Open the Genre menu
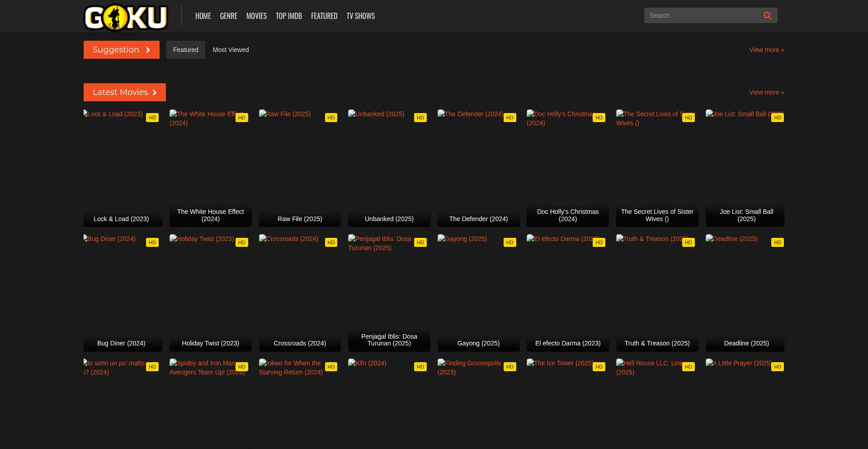Viewport: 868px width, 449px height. click(228, 16)
